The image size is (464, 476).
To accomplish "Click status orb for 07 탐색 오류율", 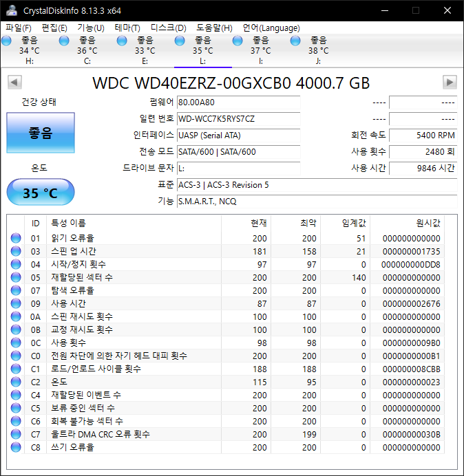I will pyautogui.click(x=16, y=290).
